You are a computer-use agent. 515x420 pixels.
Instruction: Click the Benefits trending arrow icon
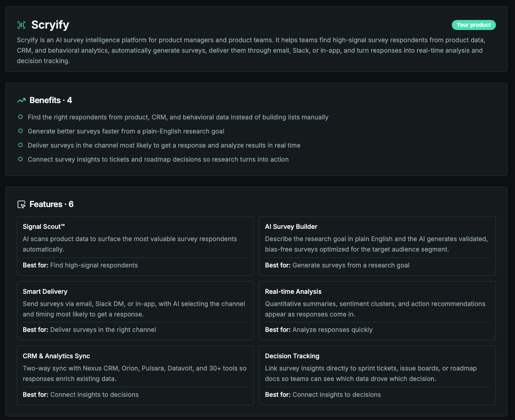pyautogui.click(x=21, y=100)
